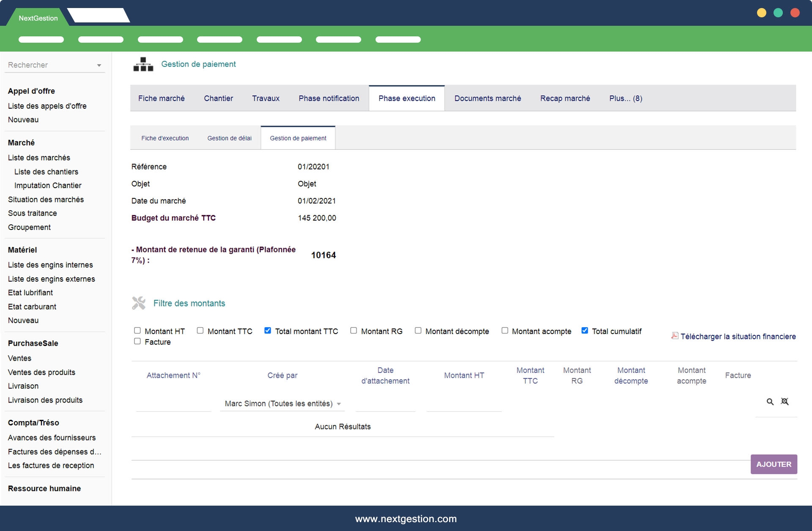The width and height of the screenshot is (812, 531).
Task: Uncheck the Total montant TTC checkbox
Action: coord(268,331)
